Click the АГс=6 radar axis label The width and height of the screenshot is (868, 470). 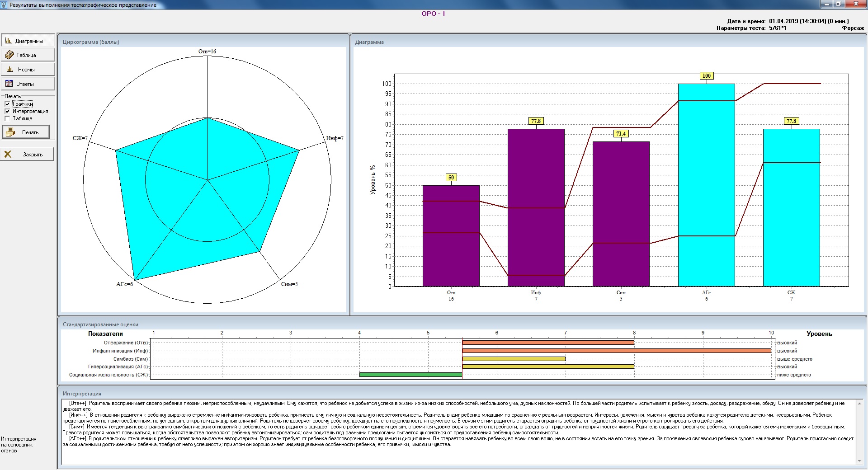125,284
